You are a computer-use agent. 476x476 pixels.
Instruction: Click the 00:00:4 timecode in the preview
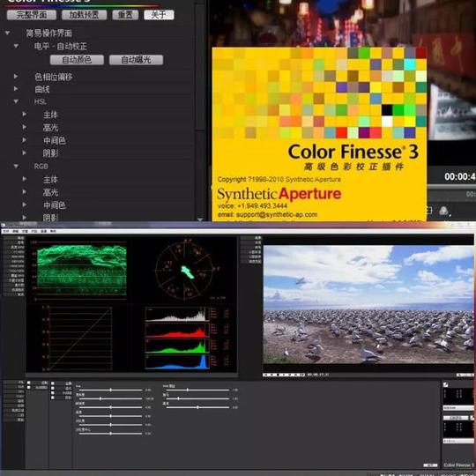(460, 176)
